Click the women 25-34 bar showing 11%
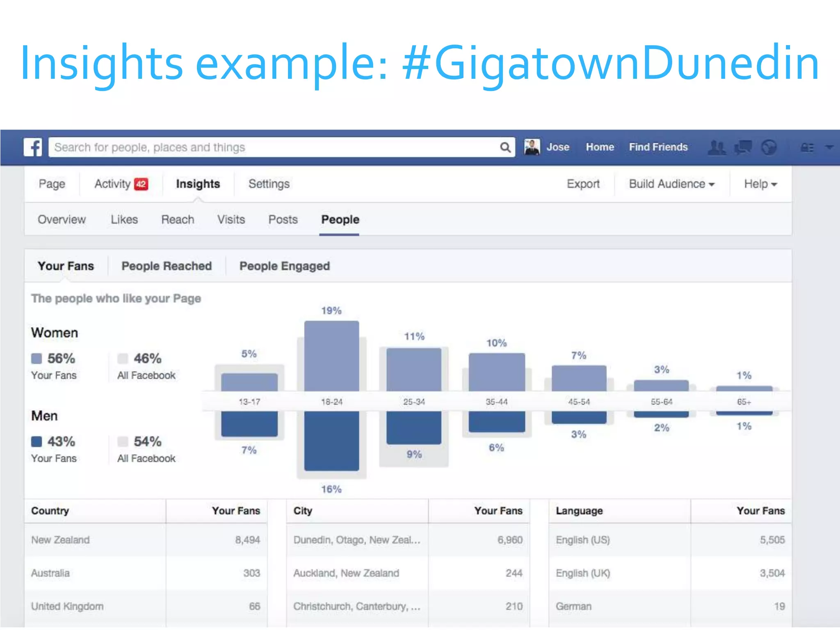 pyautogui.click(x=414, y=370)
